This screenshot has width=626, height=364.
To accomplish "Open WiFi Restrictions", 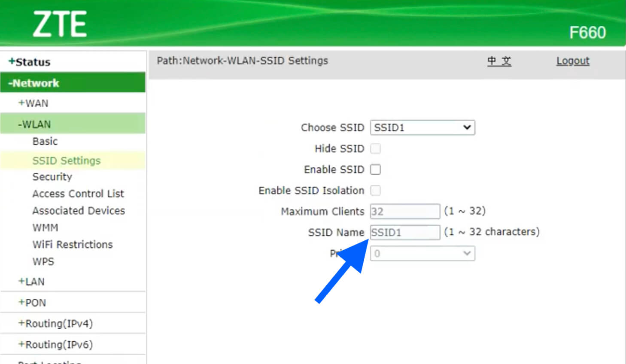I will 73,245.
